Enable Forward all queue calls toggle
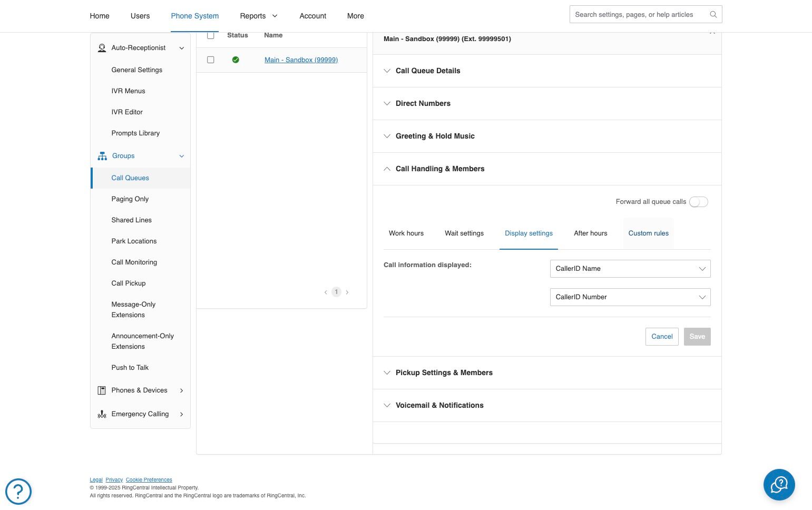The image size is (812, 510). pyautogui.click(x=698, y=202)
